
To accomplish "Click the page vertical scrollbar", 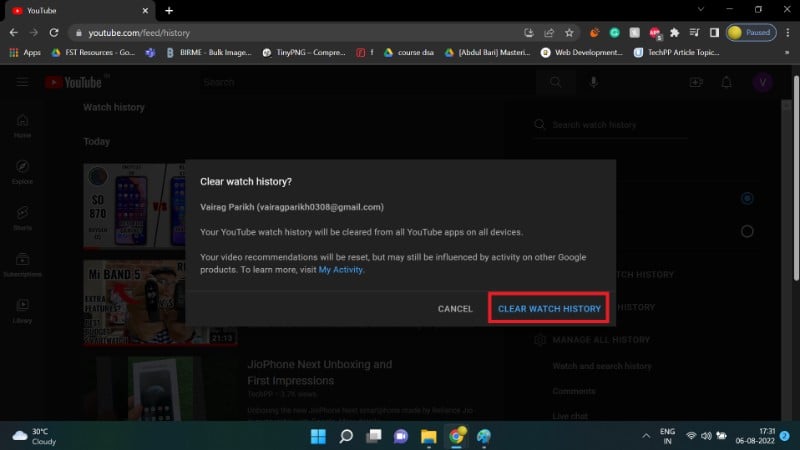I will coord(796,178).
